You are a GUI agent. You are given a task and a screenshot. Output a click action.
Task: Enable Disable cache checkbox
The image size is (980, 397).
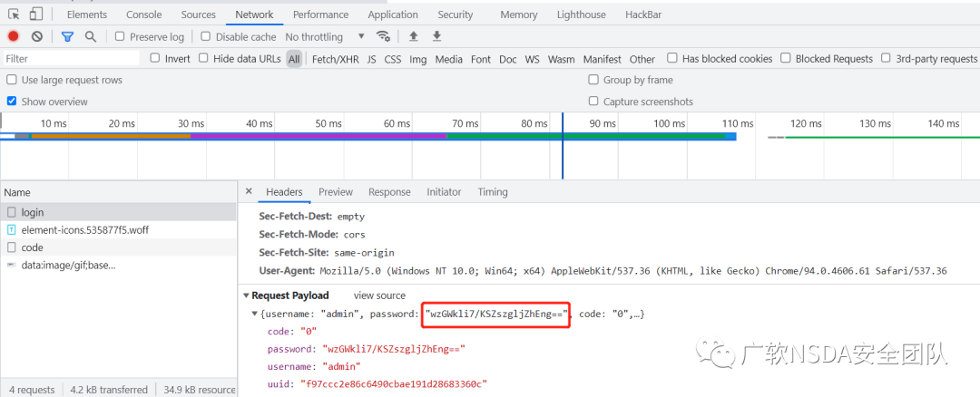206,36
